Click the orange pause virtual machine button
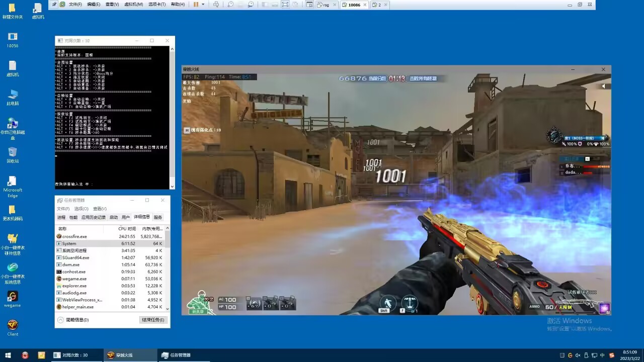Image resolution: width=644 pixels, height=362 pixels. [196, 5]
